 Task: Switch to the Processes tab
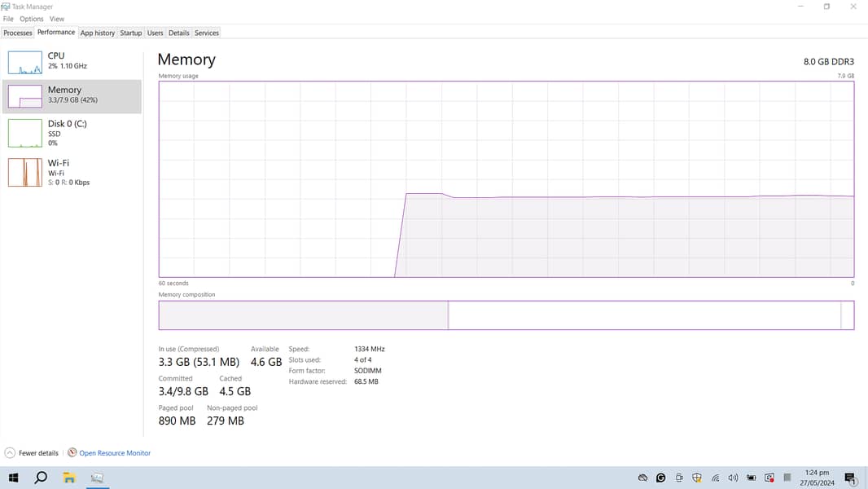(18, 33)
